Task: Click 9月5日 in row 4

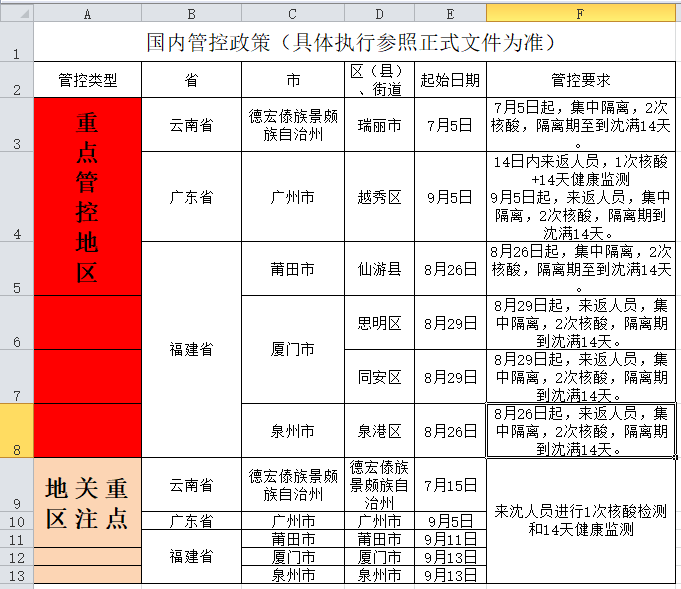Action: [x=450, y=196]
